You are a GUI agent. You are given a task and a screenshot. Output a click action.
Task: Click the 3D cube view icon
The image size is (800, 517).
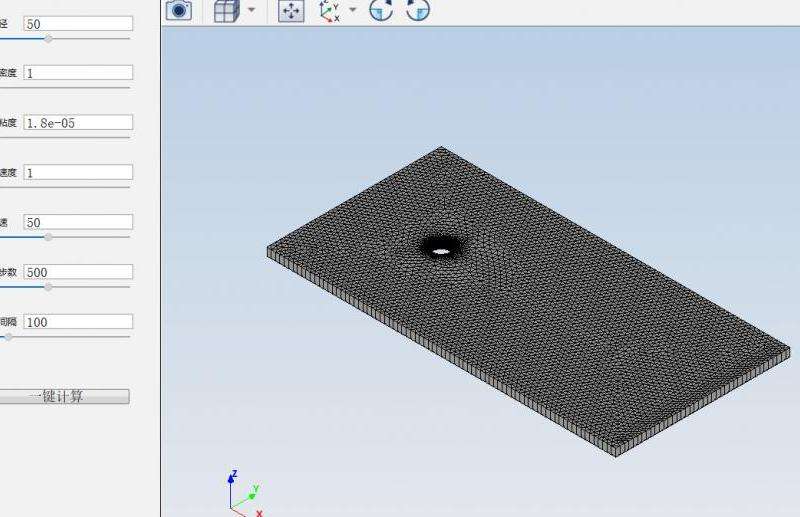click(x=227, y=11)
